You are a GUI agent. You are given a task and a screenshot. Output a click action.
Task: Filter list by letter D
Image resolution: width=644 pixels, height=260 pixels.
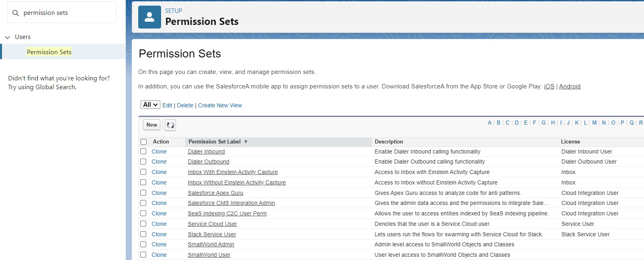coord(517,123)
